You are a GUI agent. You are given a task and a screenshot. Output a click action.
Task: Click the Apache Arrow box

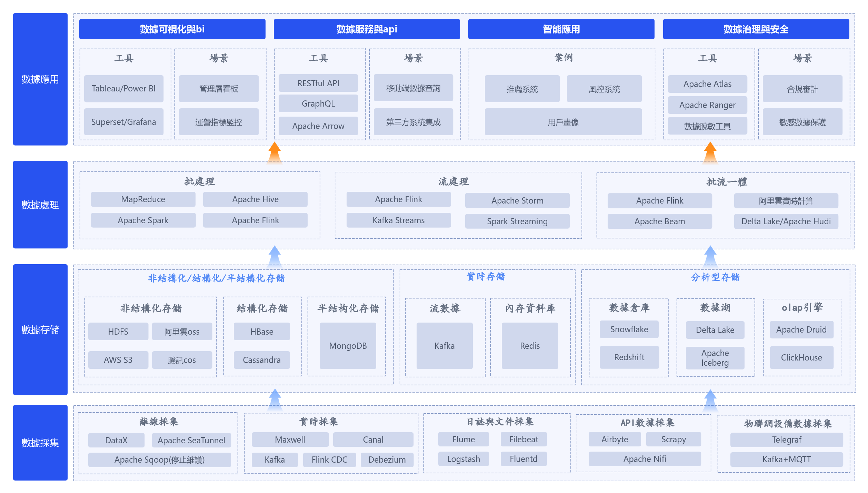coord(318,126)
